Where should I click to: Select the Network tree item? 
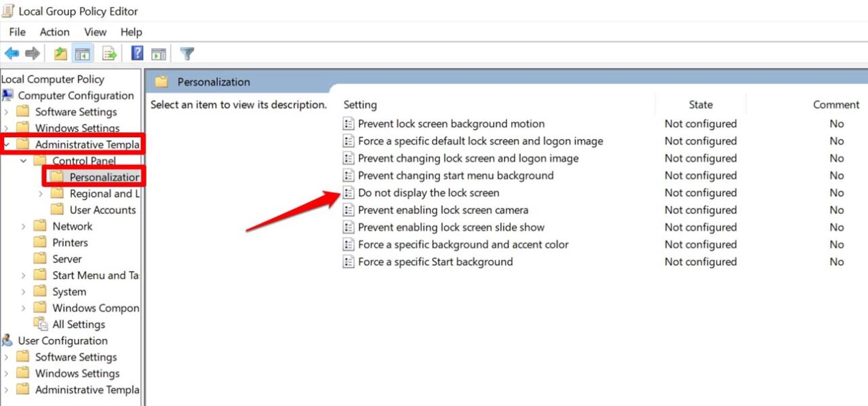click(72, 226)
